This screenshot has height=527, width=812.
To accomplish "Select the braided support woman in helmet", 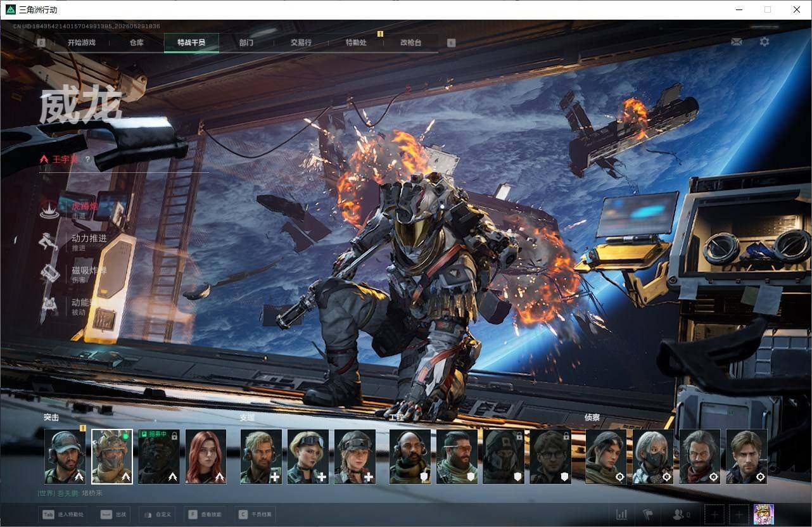I will [x=355, y=457].
